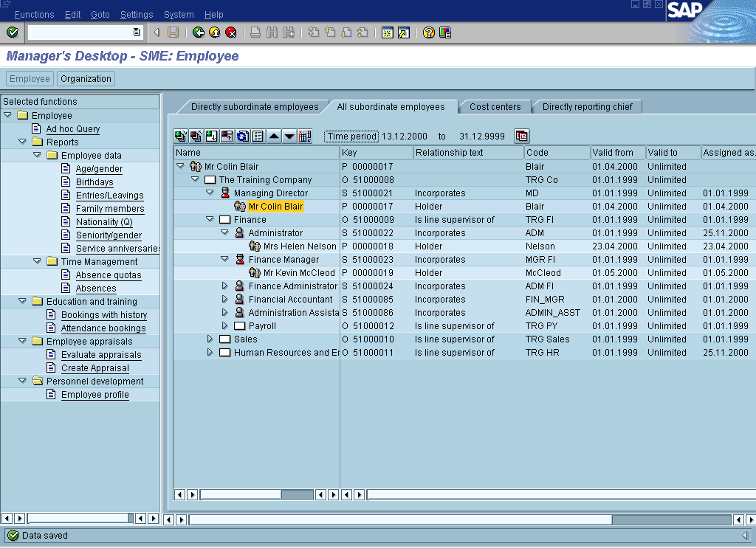This screenshot has width=756, height=549.
Task: Click the Employee button below the title
Action: (30, 78)
